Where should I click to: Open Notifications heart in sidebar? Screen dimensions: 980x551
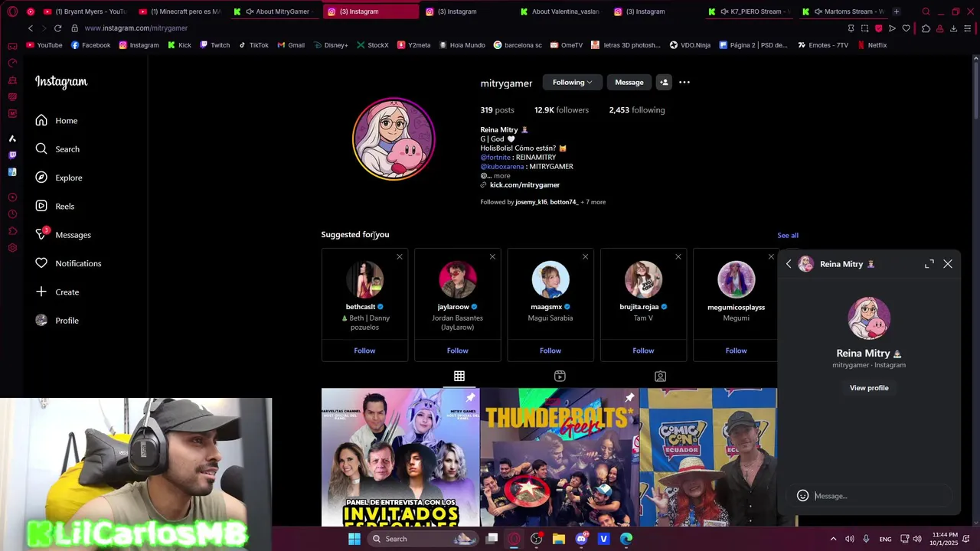pyautogui.click(x=67, y=263)
